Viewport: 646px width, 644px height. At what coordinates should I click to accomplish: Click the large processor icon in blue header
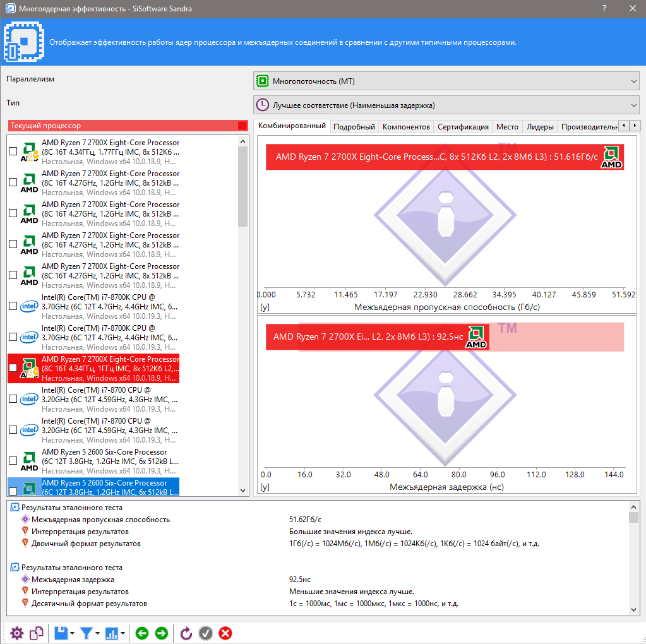[x=23, y=42]
